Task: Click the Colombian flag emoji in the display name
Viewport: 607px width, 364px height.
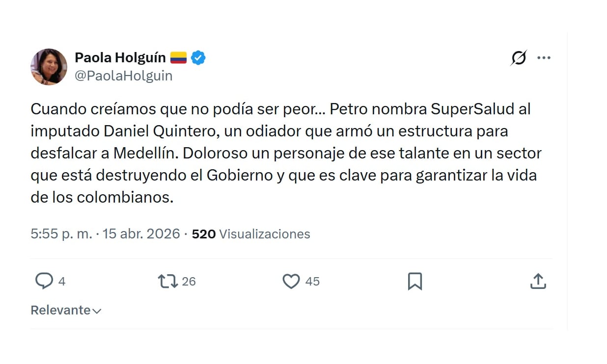Action: [x=178, y=56]
